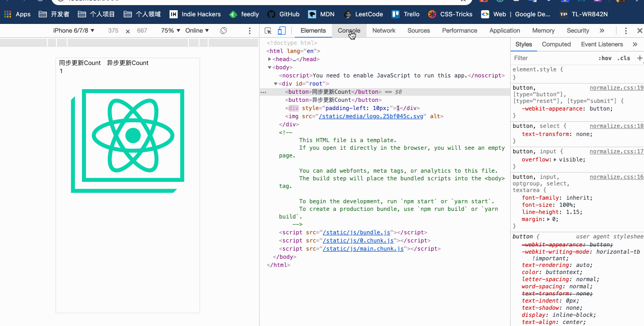
Task: Click the React logo image
Action: (127, 141)
